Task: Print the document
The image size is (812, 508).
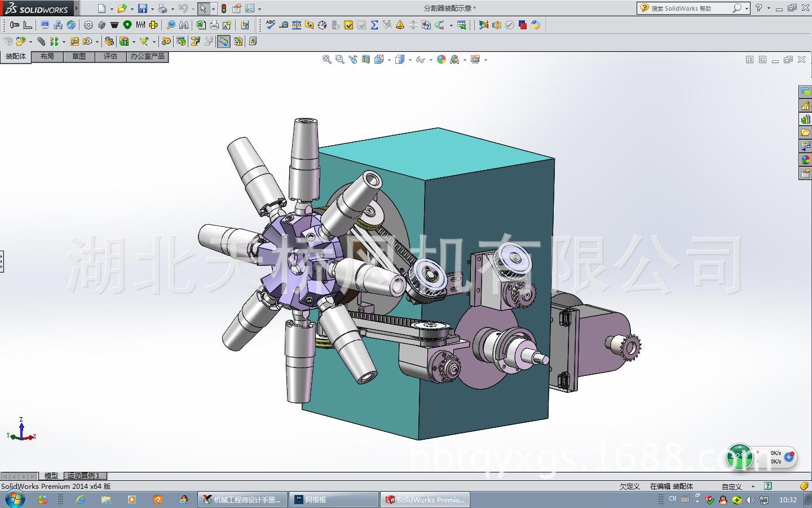Action: (x=162, y=8)
